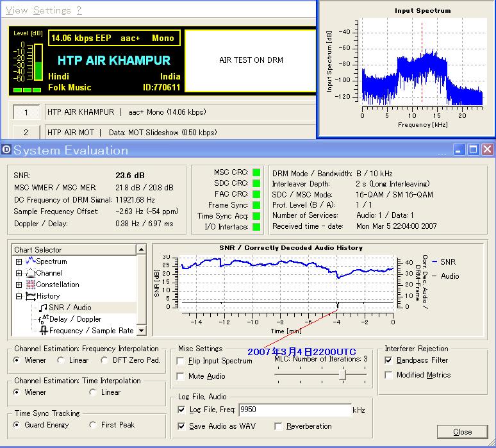Click the I/O Interface green indicator
The height and width of the screenshot is (448, 496).
click(256, 227)
